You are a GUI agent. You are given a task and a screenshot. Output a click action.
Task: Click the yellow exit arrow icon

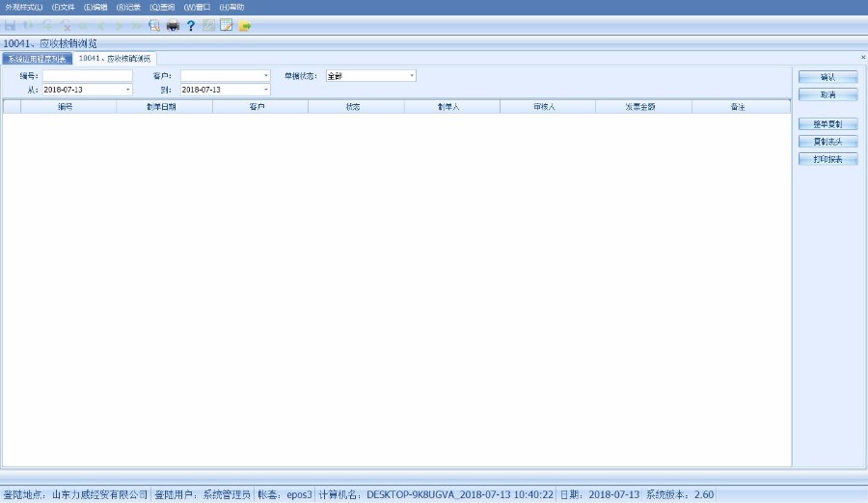coord(245,26)
